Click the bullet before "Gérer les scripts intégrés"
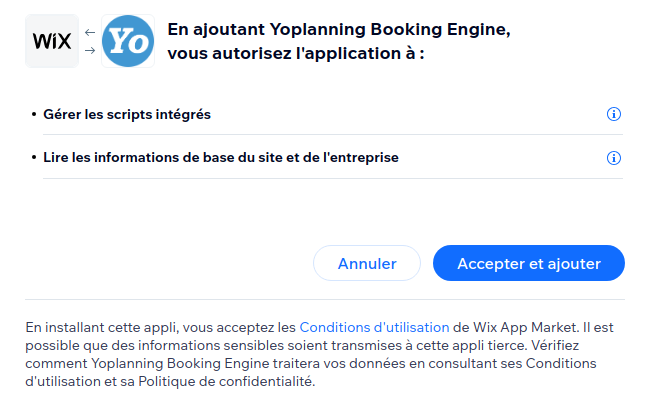648x407 pixels. coord(34,114)
